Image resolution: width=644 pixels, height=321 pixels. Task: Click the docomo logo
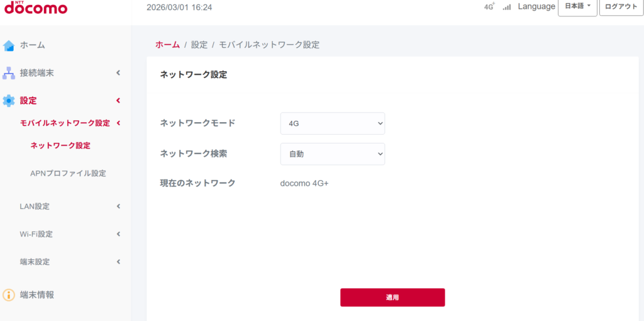(35, 8)
